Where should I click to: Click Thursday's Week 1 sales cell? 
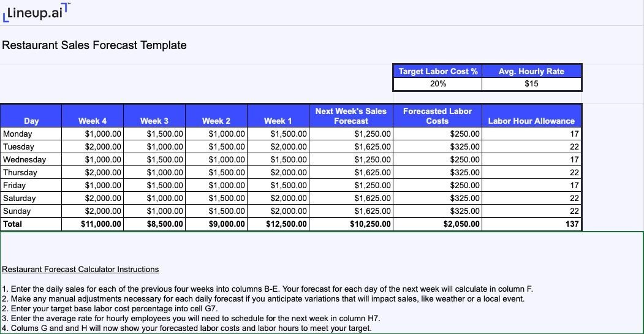coord(278,172)
